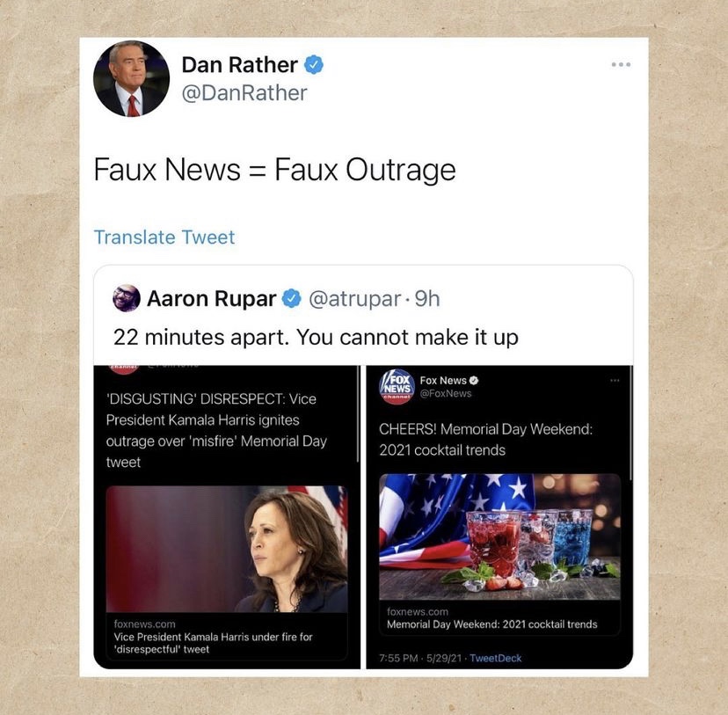Screen dimensions: 728x715
Task: Open the @atrupar handle
Action: click(354, 298)
